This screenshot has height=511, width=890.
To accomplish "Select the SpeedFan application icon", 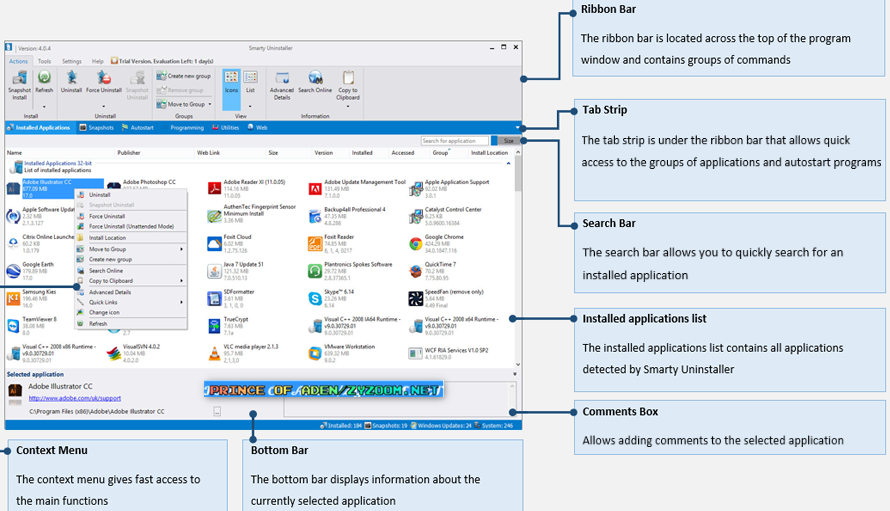I will [x=415, y=299].
